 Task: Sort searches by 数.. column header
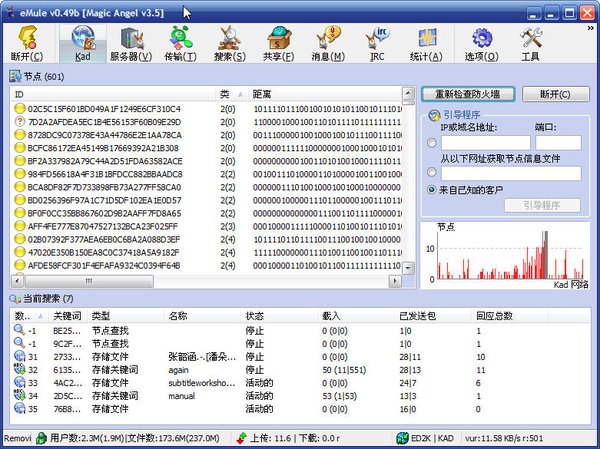click(x=29, y=316)
